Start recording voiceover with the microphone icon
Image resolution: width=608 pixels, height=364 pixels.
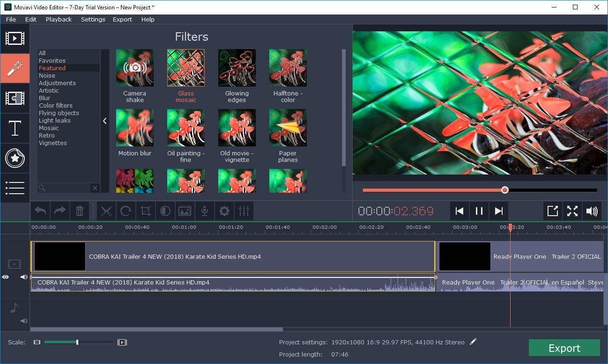pos(205,211)
